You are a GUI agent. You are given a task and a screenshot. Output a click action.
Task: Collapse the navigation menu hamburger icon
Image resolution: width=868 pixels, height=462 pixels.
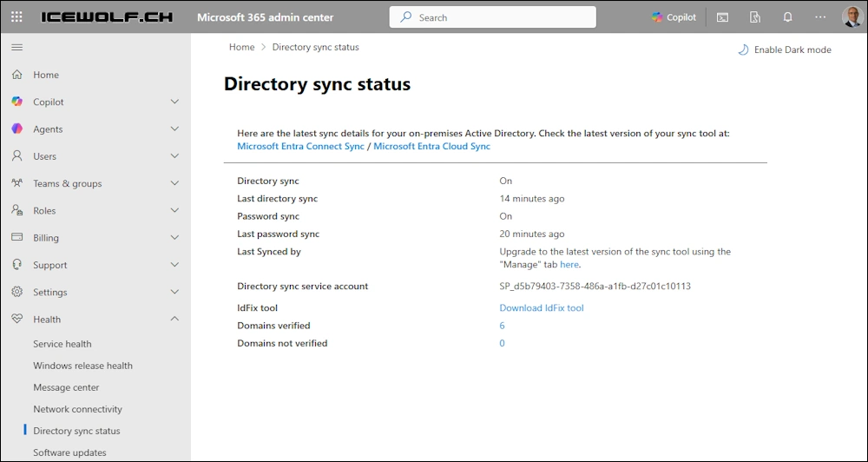click(16, 47)
